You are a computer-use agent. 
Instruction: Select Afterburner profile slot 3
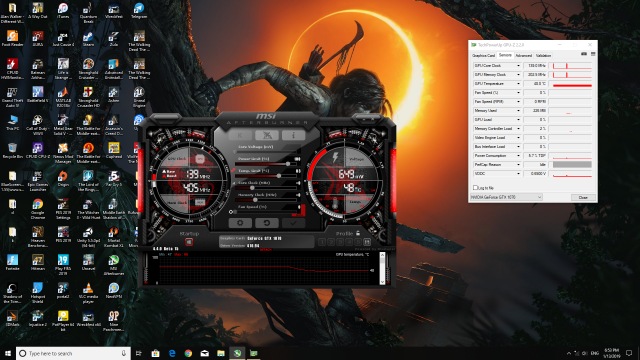pyautogui.click(x=340, y=242)
